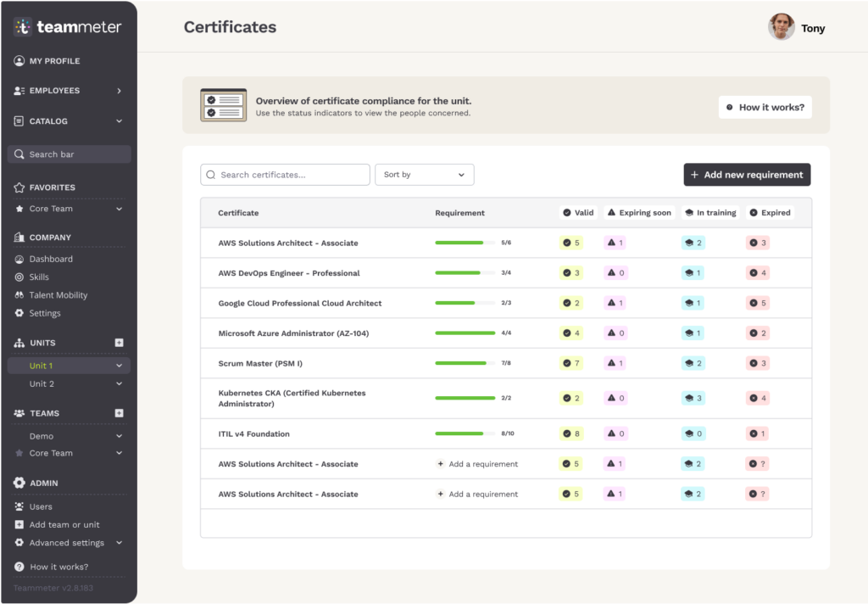Open Skills from the sidebar
The width and height of the screenshot is (868, 604).
39,277
